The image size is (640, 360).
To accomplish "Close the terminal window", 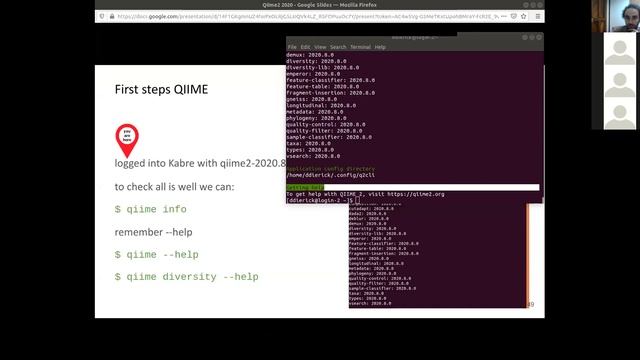I will click(x=539, y=37).
